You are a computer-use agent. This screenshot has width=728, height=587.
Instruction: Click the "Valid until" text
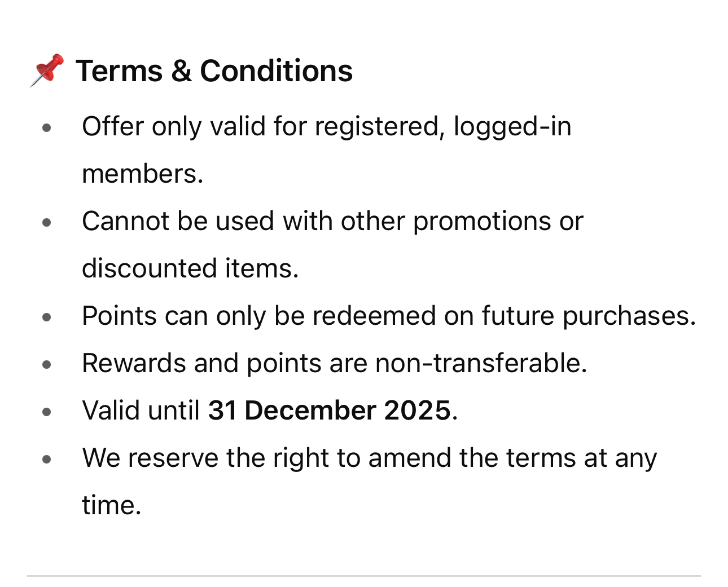click(x=141, y=411)
